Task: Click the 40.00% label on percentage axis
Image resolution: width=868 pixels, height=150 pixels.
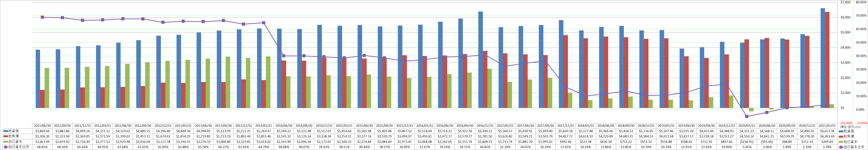Action: (x=861, y=56)
